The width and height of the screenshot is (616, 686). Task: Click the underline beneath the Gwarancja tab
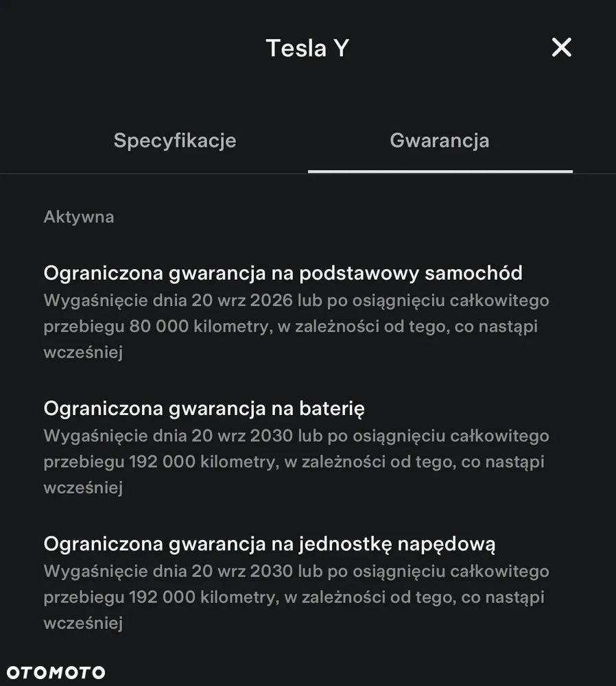[440, 171]
